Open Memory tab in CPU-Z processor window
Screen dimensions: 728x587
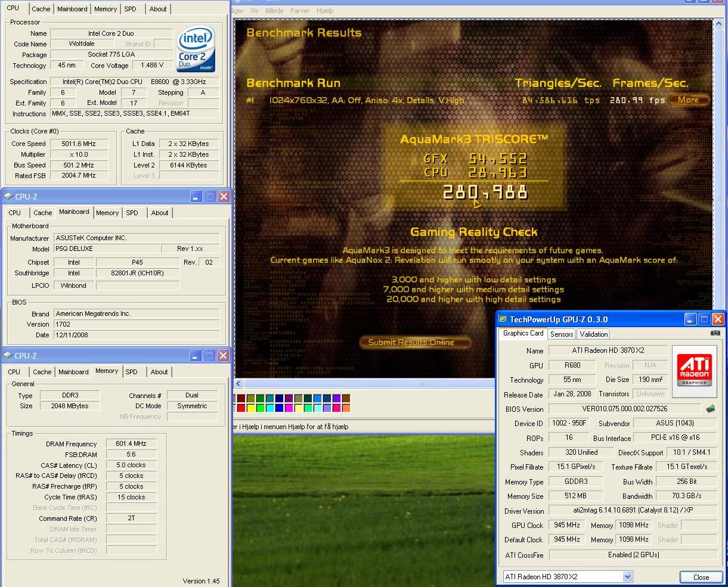point(106,9)
